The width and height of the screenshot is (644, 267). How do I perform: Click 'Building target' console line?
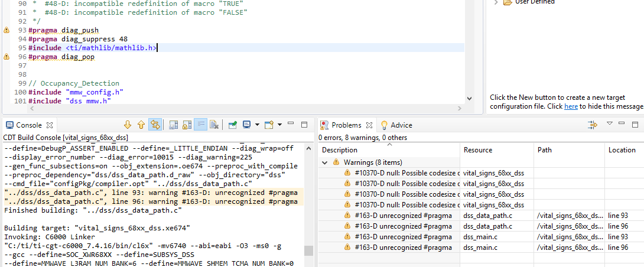click(x=97, y=228)
